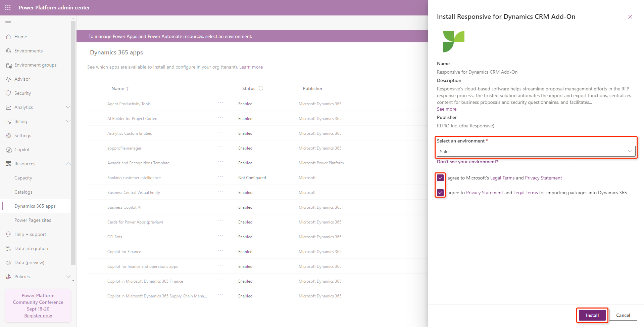Viewport: 644px width, 327px height.
Task: Select Business Central Virtual Entity row
Action: pos(257,193)
